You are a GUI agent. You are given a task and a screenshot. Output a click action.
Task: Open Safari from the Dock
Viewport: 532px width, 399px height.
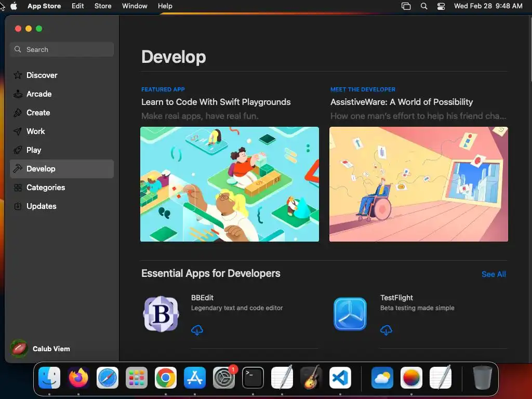pos(108,378)
